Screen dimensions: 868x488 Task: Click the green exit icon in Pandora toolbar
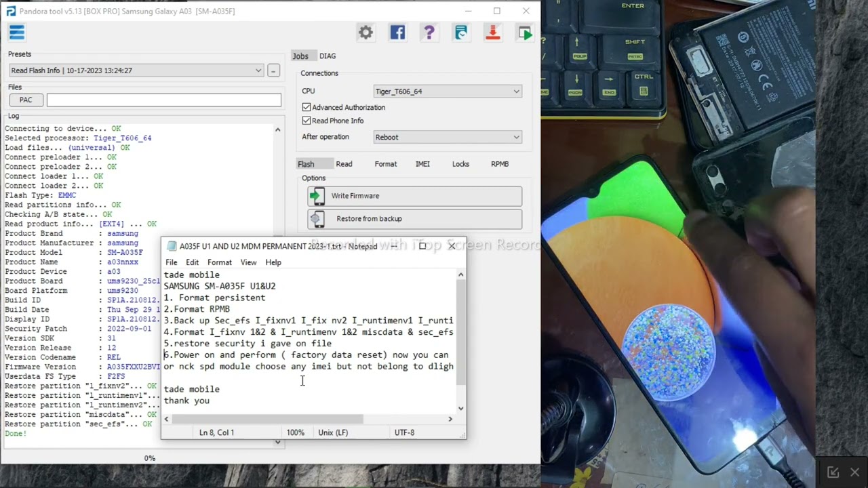point(525,32)
